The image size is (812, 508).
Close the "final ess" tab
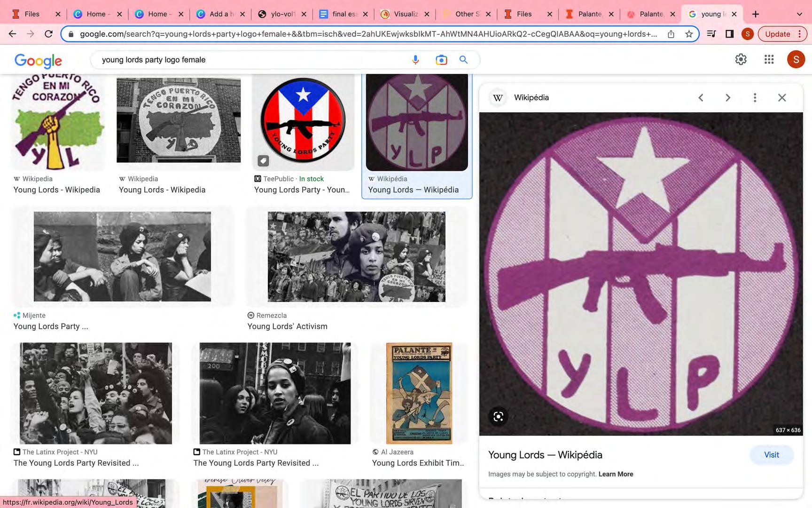366,14
